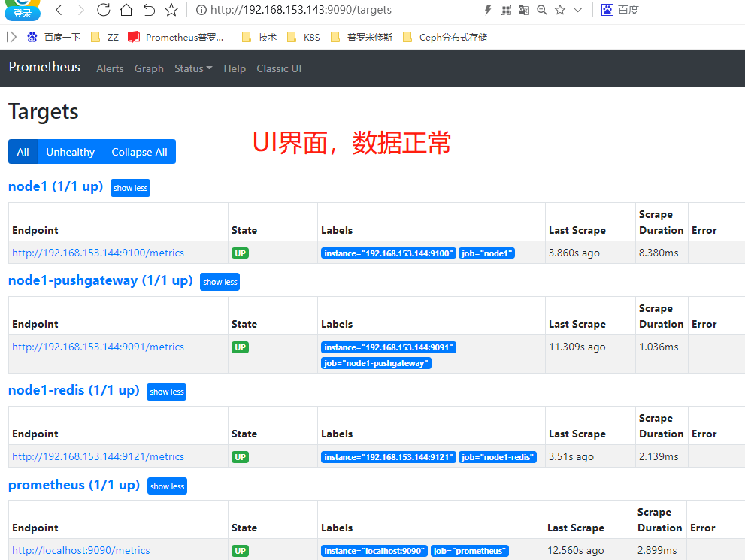Click label job="prometheus"
The height and width of the screenshot is (560, 745).
click(x=469, y=551)
